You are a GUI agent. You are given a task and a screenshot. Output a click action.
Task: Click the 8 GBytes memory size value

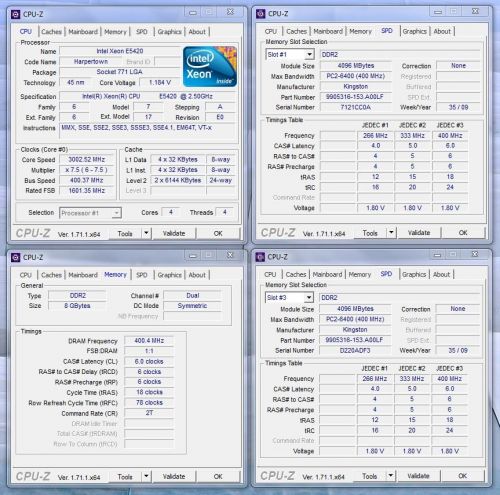(x=77, y=306)
